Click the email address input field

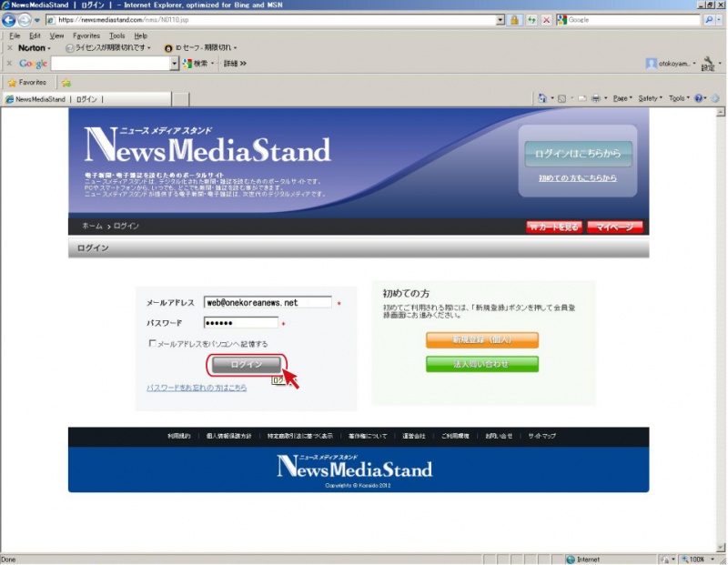click(268, 303)
